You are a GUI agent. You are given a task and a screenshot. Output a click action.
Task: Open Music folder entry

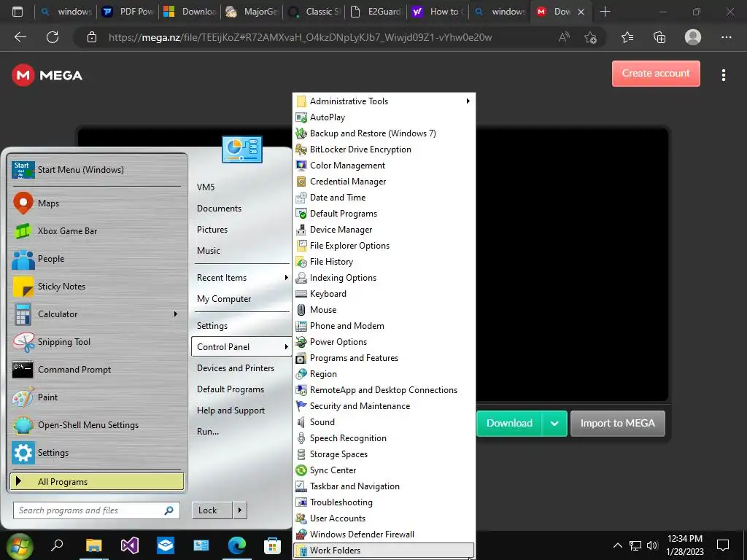click(241, 251)
